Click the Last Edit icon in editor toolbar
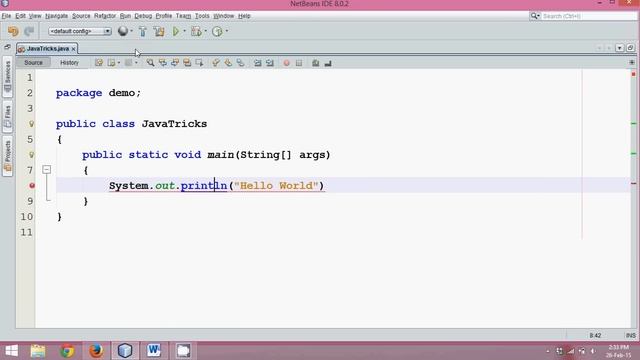The height and width of the screenshot is (360, 640). click(98, 63)
